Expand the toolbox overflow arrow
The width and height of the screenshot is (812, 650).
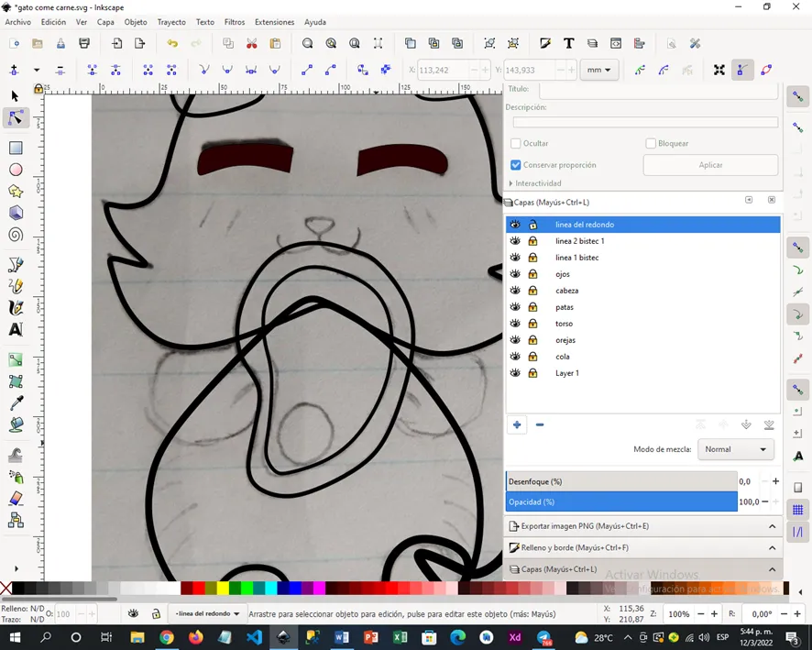(x=16, y=568)
